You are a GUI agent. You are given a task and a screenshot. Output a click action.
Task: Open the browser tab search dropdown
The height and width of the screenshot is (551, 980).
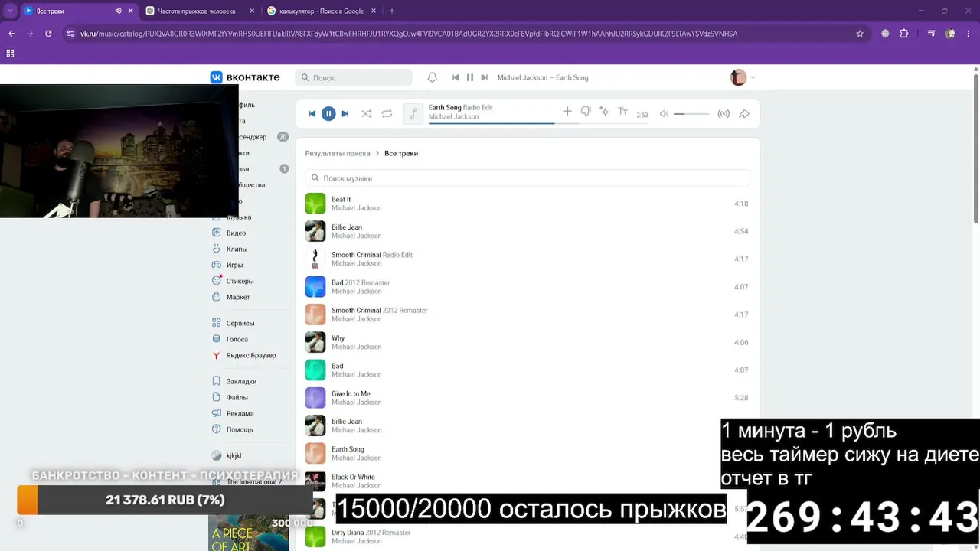tap(10, 11)
